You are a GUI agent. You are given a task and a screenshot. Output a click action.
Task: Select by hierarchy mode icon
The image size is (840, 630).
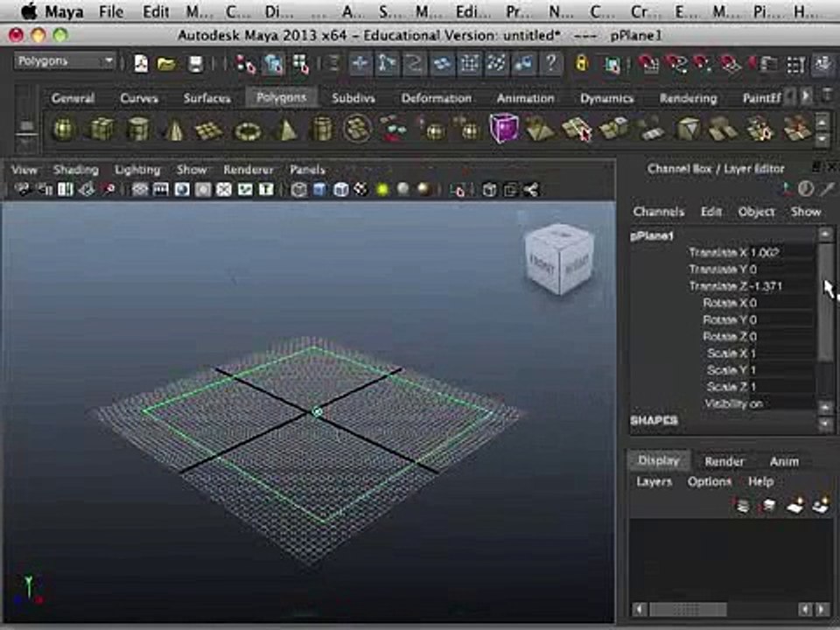click(x=246, y=64)
